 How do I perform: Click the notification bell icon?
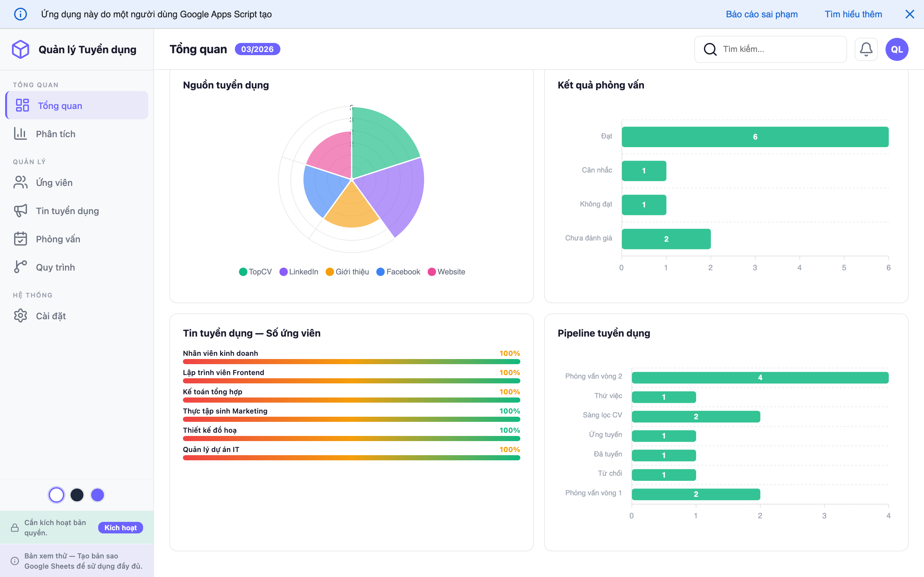(866, 49)
